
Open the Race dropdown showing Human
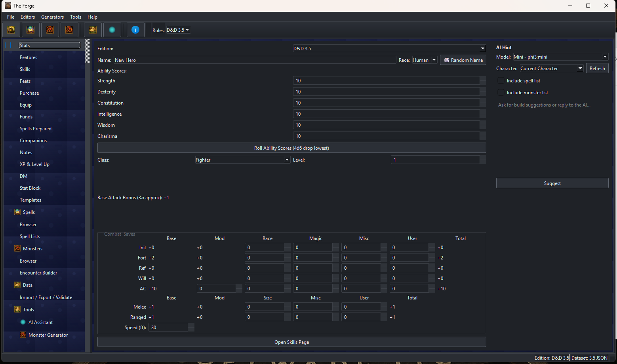[424, 60]
